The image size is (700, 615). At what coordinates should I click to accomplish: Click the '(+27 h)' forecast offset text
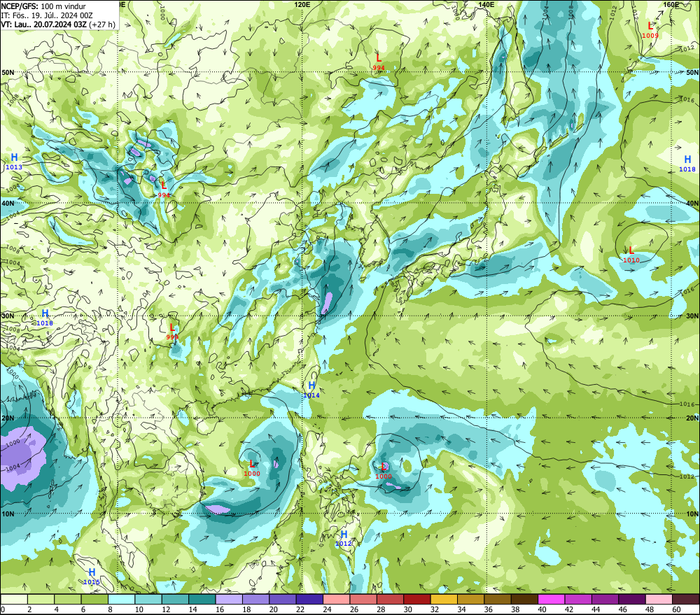(101, 24)
